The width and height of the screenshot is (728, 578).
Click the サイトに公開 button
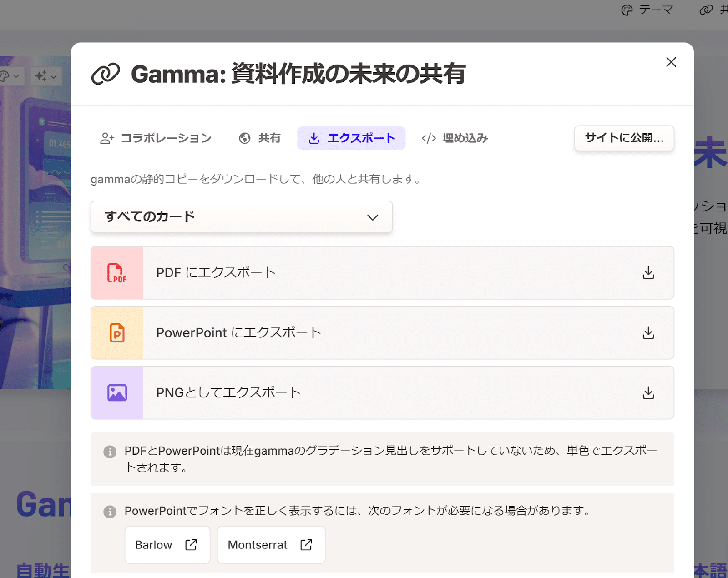coord(624,138)
